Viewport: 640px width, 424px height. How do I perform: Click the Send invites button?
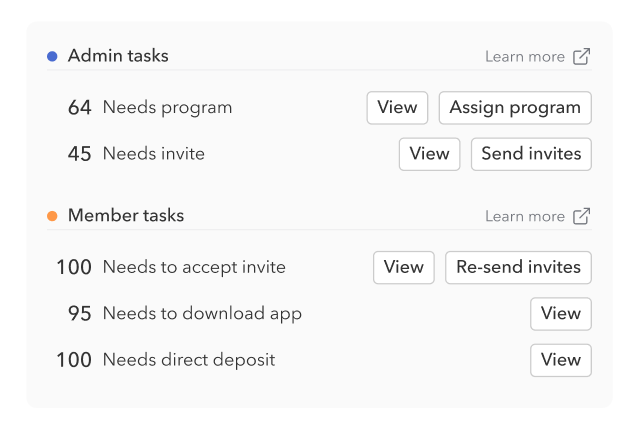531,154
